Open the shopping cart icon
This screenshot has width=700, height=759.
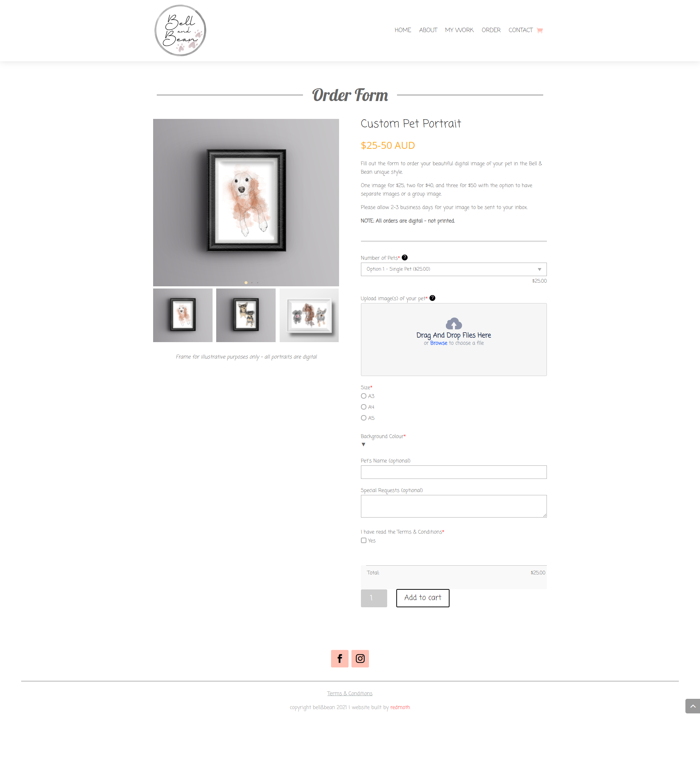[x=540, y=30]
